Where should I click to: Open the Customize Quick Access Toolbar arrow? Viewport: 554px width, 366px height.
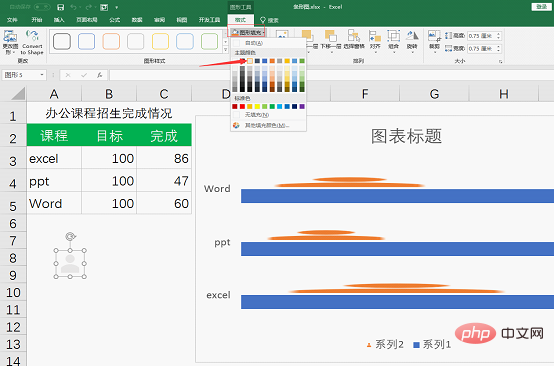coord(116,7)
